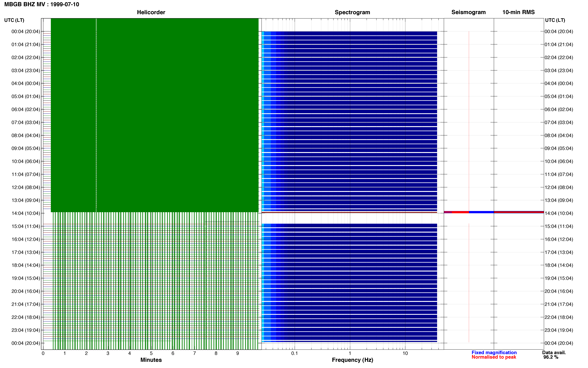Screen dimensions: 588x368
Task: Click 19:04 (15:04) on the Helicorder time axis
Action: [26, 278]
